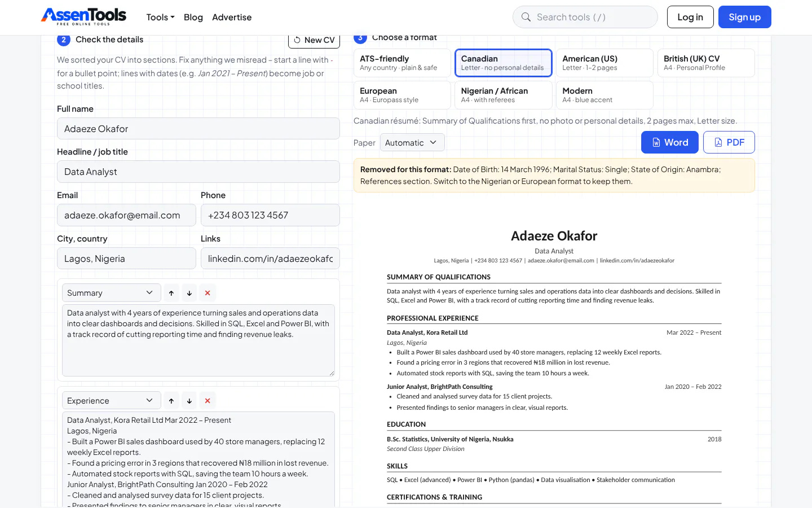This screenshot has width=812, height=508.
Task: Download the CV as Word
Action: [x=670, y=142]
